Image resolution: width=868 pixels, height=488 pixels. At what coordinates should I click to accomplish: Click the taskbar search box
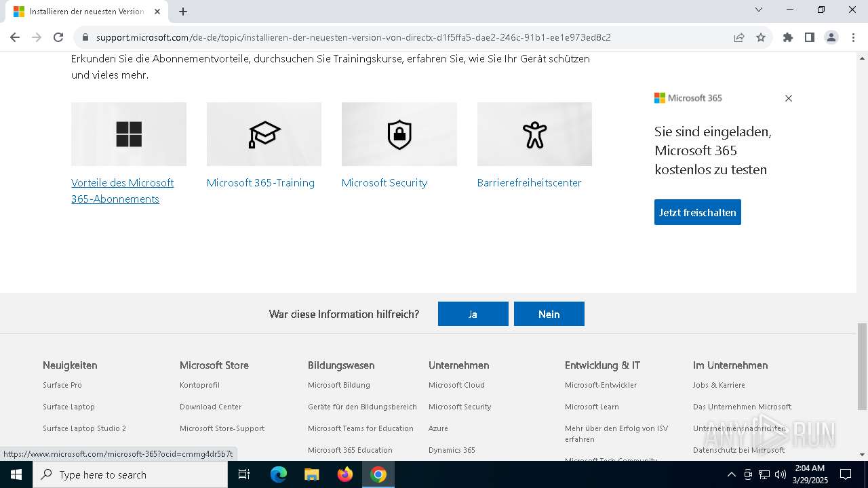130,474
